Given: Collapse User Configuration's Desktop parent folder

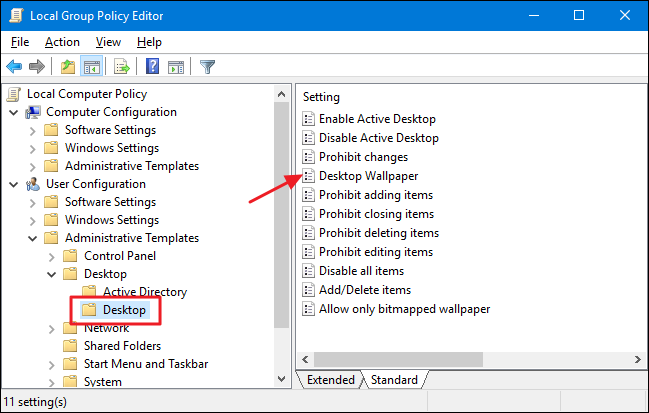Looking at the screenshot, I should [x=50, y=274].
